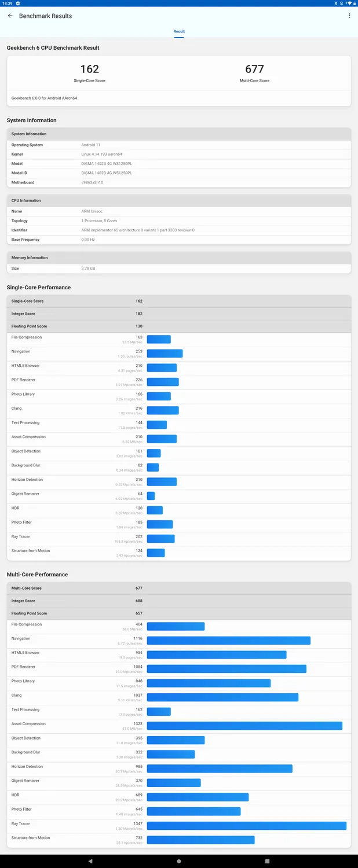
Task: Tap the Memory Information Size row
Action: click(x=178, y=269)
